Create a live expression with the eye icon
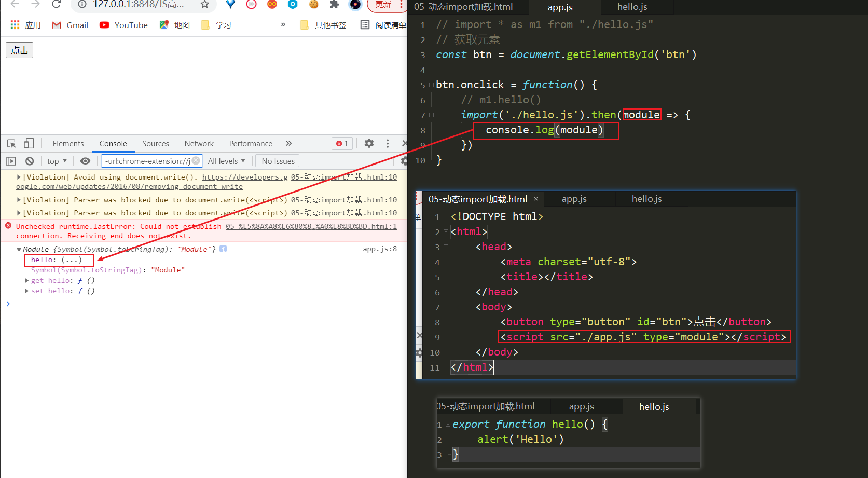This screenshot has height=478, width=868. 86,161
